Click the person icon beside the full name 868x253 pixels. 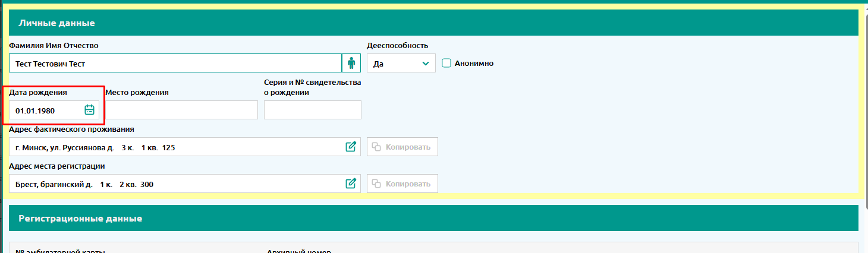tap(351, 63)
